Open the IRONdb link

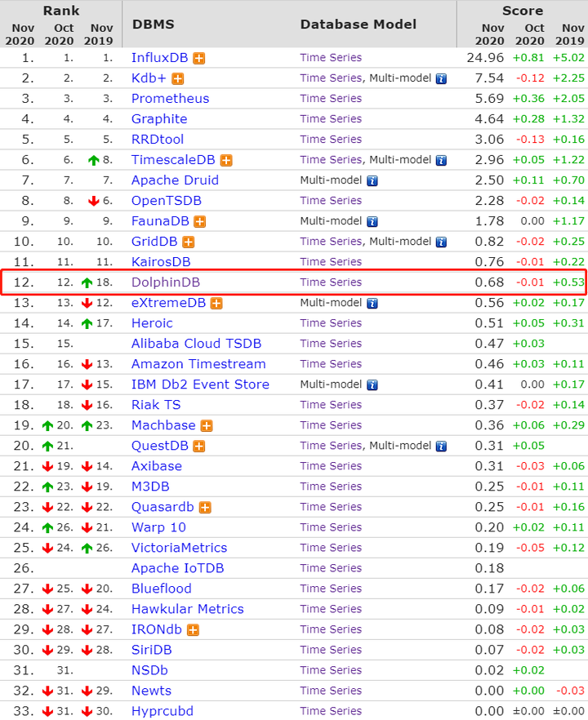click(x=157, y=629)
